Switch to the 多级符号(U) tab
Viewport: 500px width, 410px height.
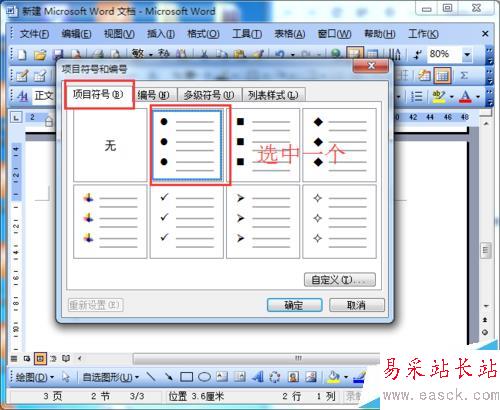click(x=209, y=95)
